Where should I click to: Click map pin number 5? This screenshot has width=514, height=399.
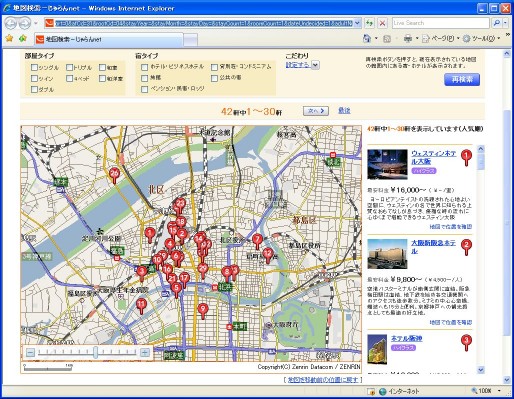pos(176,290)
